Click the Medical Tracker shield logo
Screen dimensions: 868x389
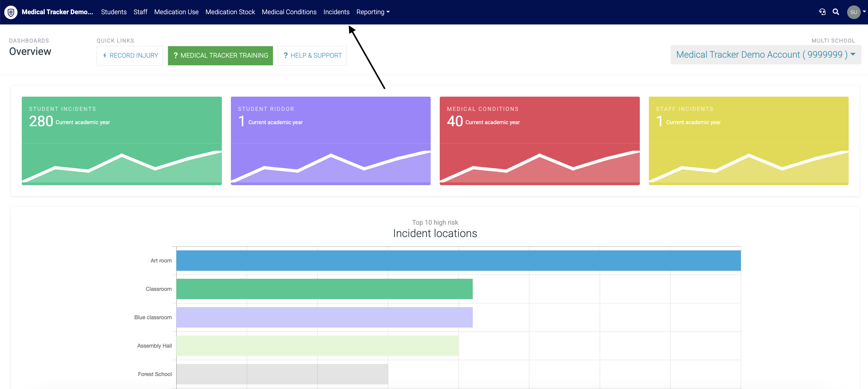[11, 12]
